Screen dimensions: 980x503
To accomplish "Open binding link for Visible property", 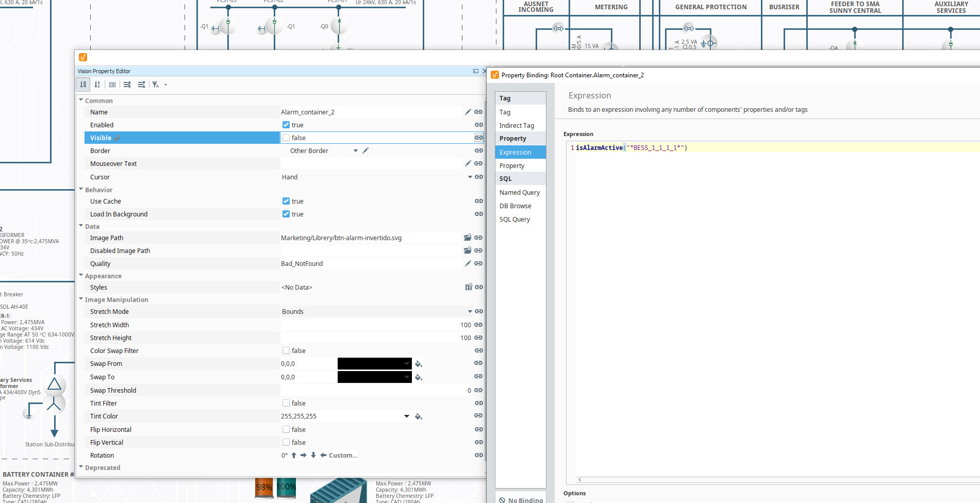I will [478, 138].
